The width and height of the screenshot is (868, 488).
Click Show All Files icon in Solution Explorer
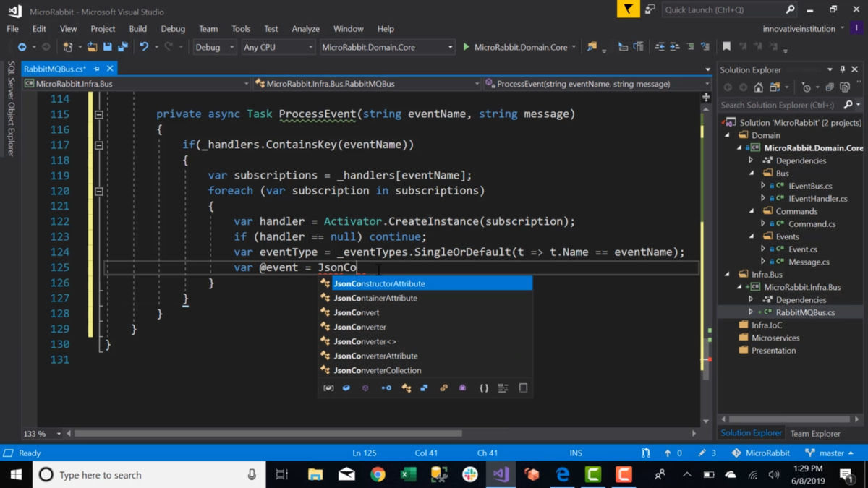(845, 87)
